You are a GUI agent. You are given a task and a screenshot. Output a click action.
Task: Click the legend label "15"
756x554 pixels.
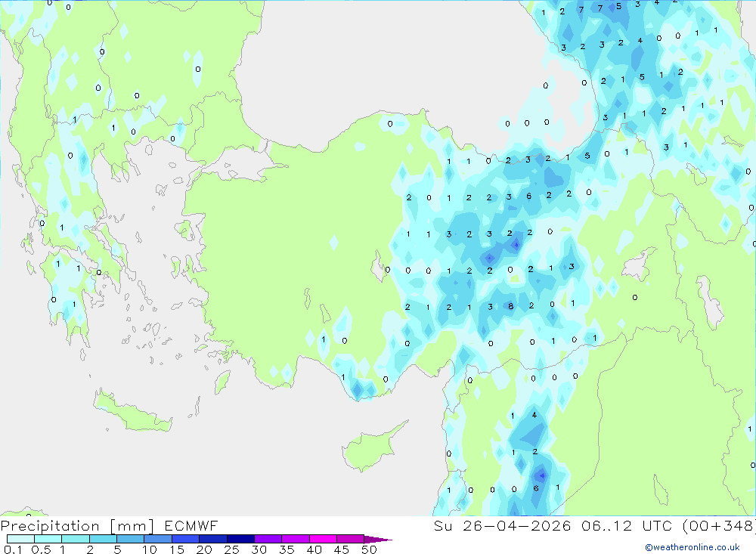click(x=176, y=549)
